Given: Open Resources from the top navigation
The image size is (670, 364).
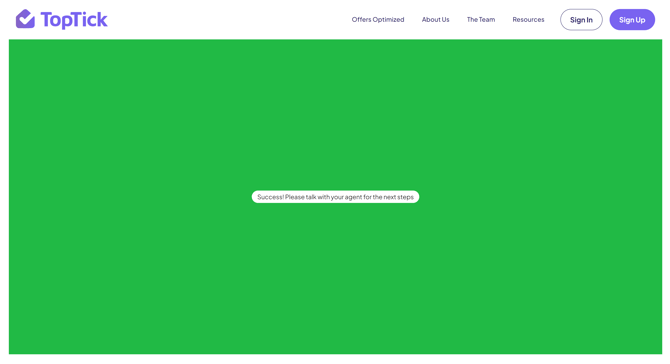Looking at the screenshot, I should (x=528, y=20).
